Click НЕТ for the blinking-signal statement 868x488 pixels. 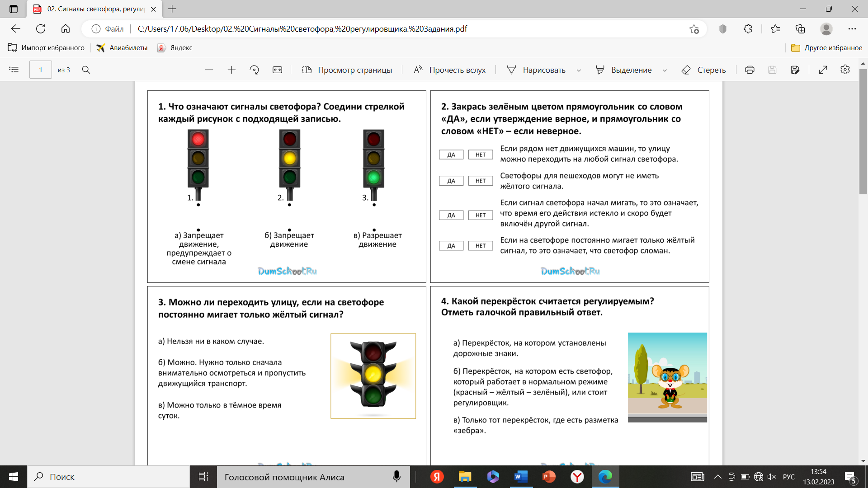[481, 215]
